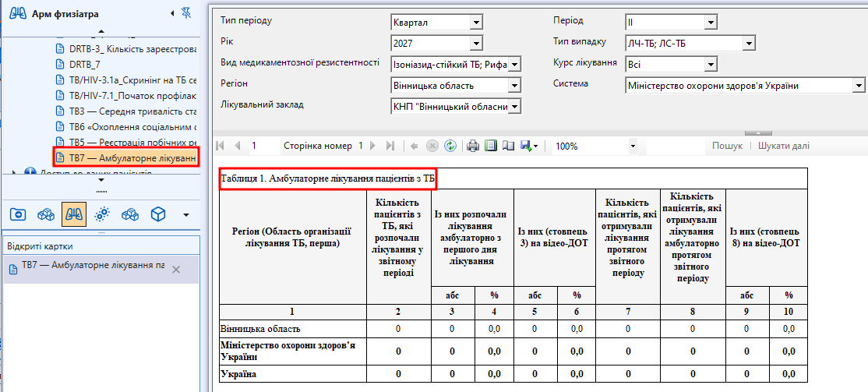Show more navigation modules arrow
The height and width of the screenshot is (392, 868).
tap(186, 215)
